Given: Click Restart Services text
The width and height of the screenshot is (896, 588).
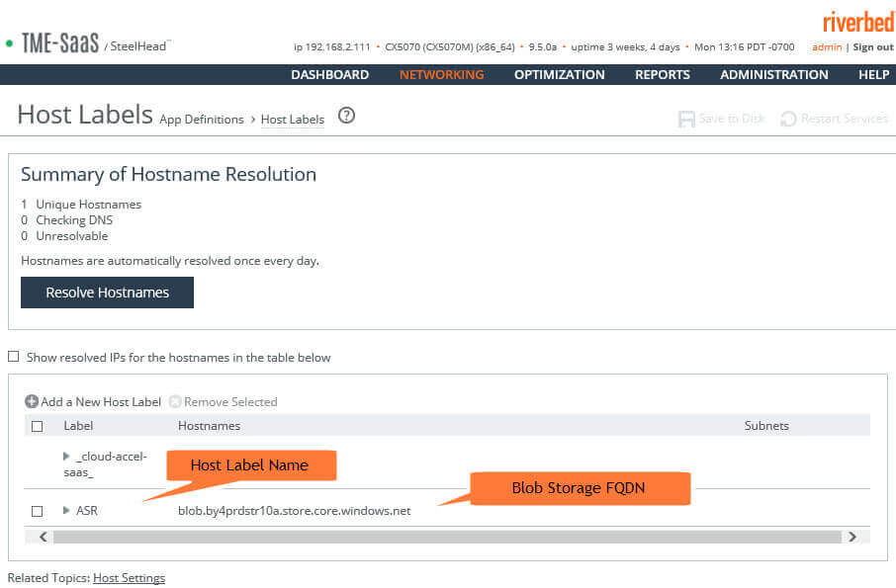Looking at the screenshot, I should point(844,119).
